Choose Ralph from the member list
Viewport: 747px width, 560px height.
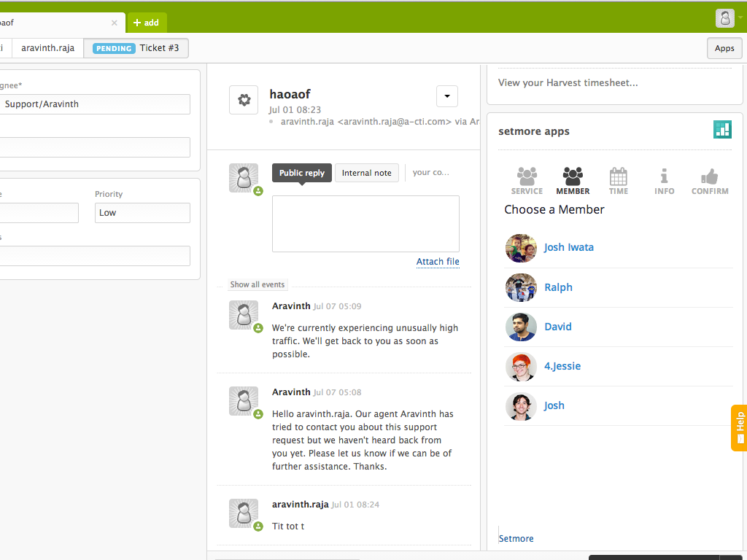[558, 287]
